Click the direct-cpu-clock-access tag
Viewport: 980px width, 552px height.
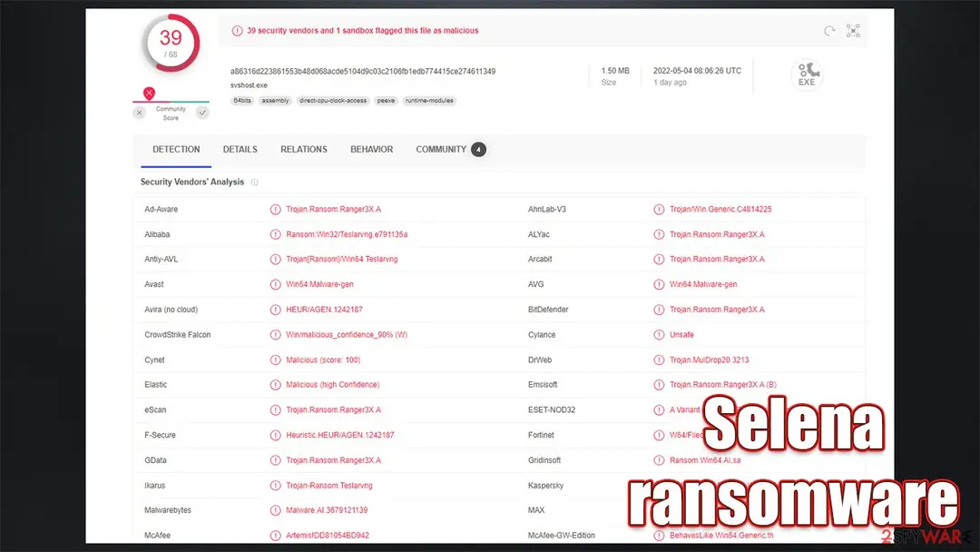tap(333, 101)
